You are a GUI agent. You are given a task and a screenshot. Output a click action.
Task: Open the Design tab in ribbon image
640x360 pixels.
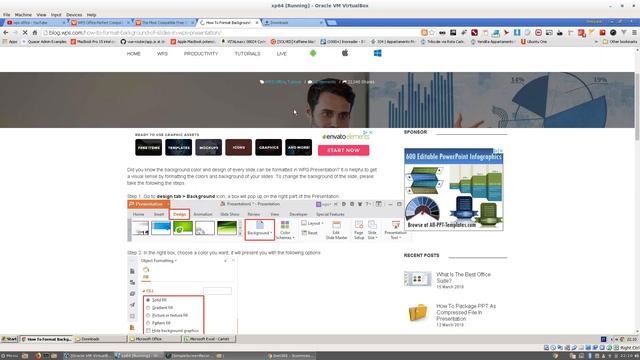pos(179,214)
